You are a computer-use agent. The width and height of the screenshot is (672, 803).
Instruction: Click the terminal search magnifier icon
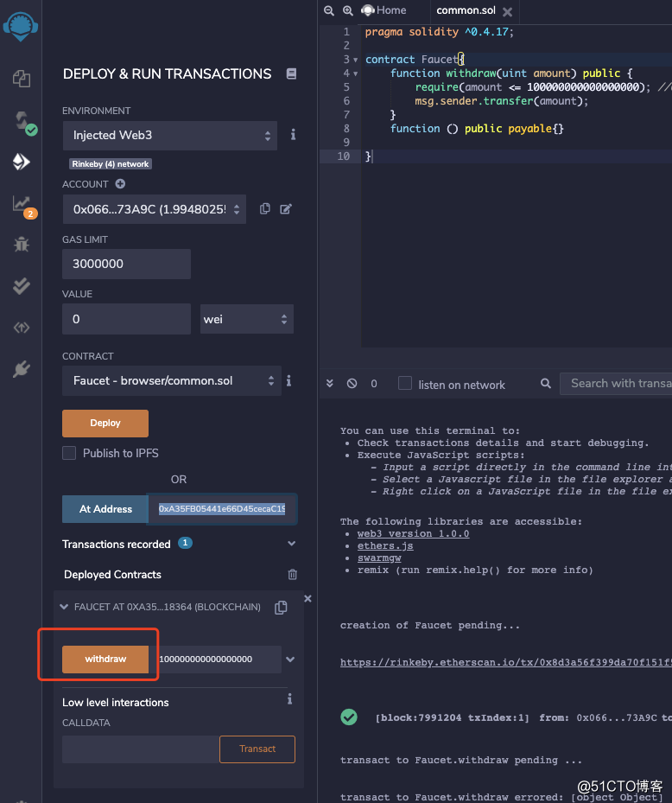(546, 383)
